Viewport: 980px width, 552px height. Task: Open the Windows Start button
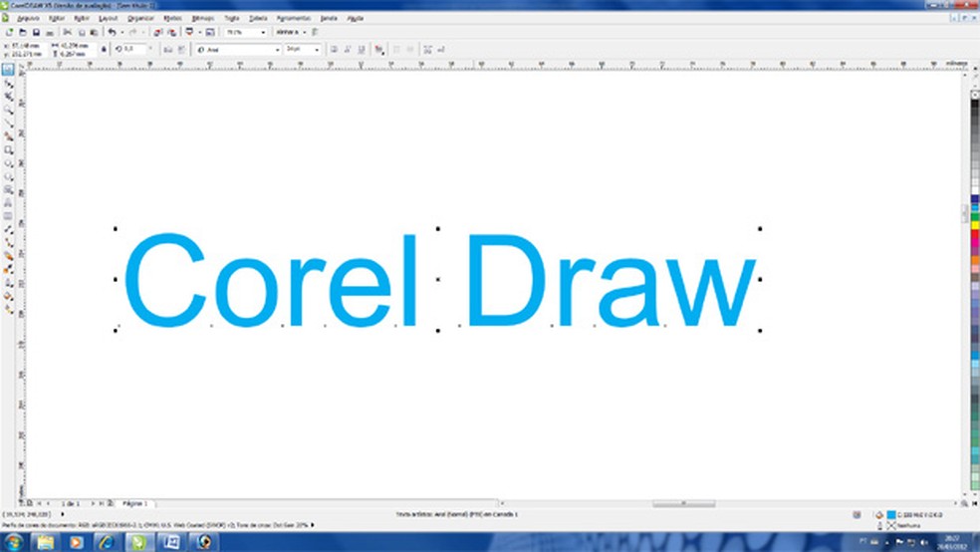(x=13, y=542)
